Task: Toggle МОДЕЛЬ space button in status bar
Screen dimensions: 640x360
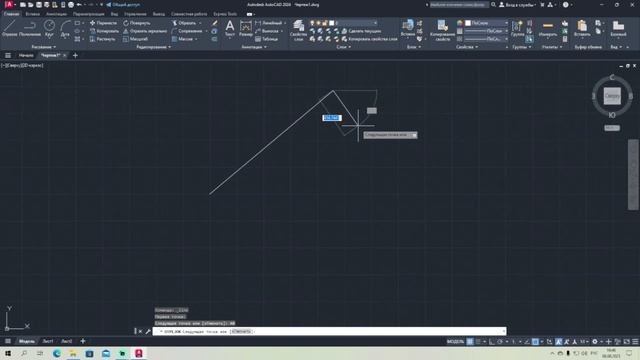Action: 455,342
